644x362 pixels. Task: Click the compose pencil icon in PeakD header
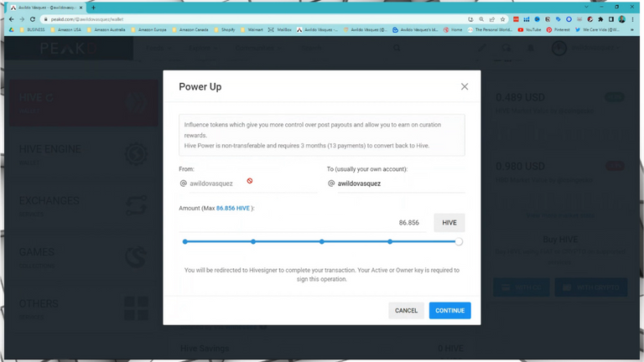482,48
